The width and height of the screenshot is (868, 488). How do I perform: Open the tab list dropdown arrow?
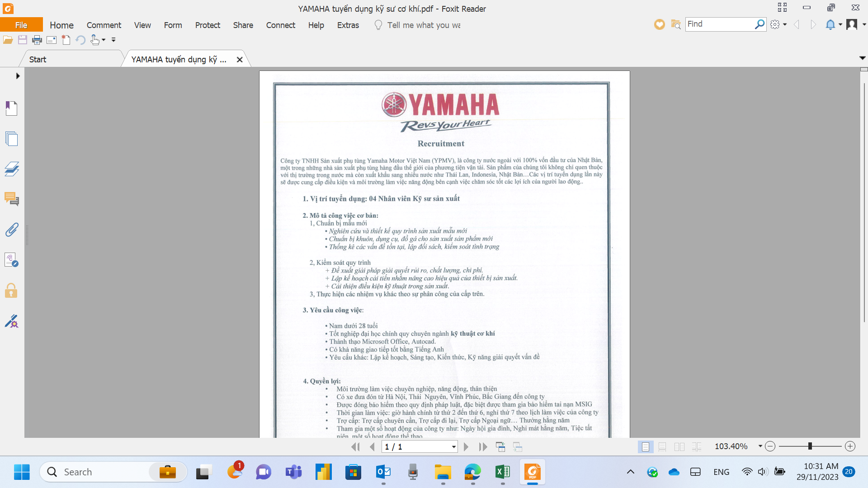(862, 58)
